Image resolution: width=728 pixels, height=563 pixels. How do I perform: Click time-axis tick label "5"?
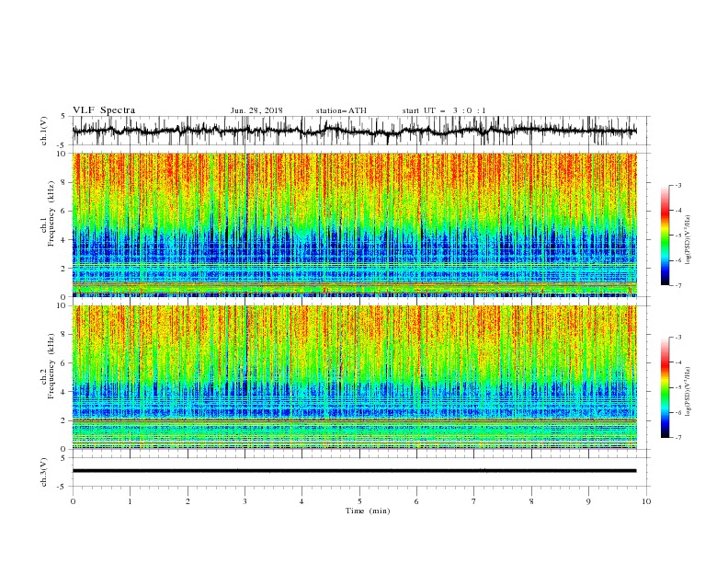coord(359,501)
